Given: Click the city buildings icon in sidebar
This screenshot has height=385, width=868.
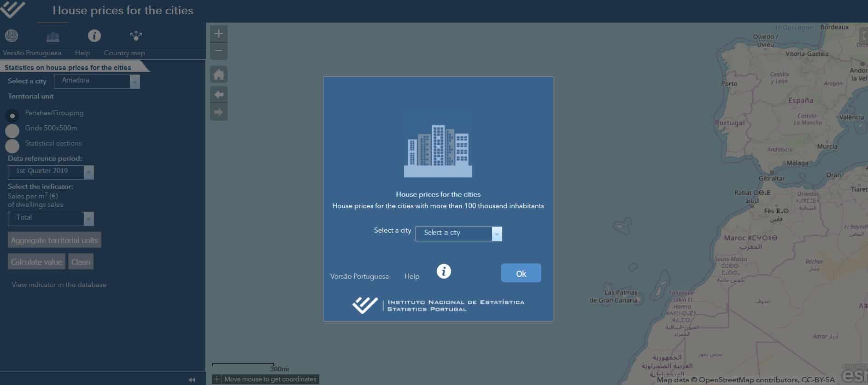Looking at the screenshot, I should tap(53, 36).
